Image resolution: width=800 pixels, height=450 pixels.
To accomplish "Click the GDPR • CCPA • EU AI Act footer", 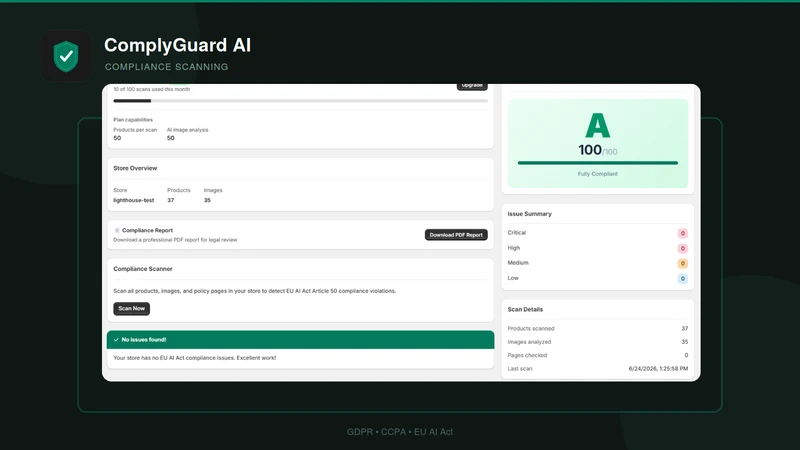I will point(400,432).
